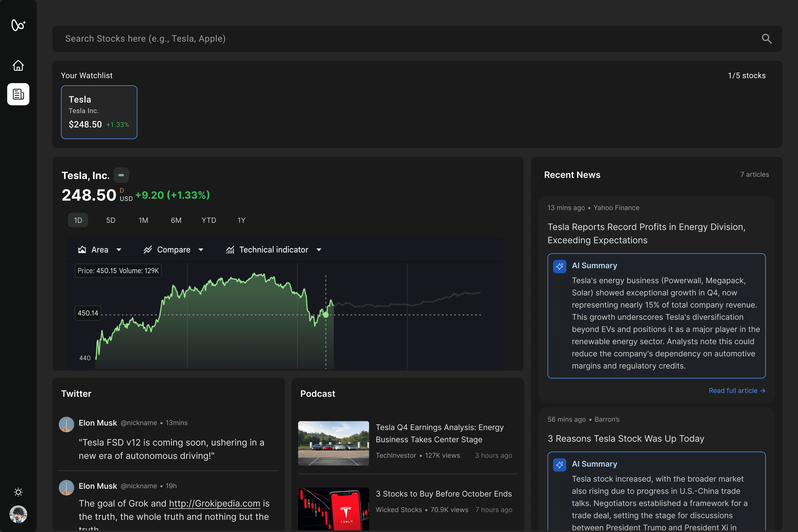The image size is (798, 532).
Task: Switch chart to 6M range
Action: coord(176,220)
